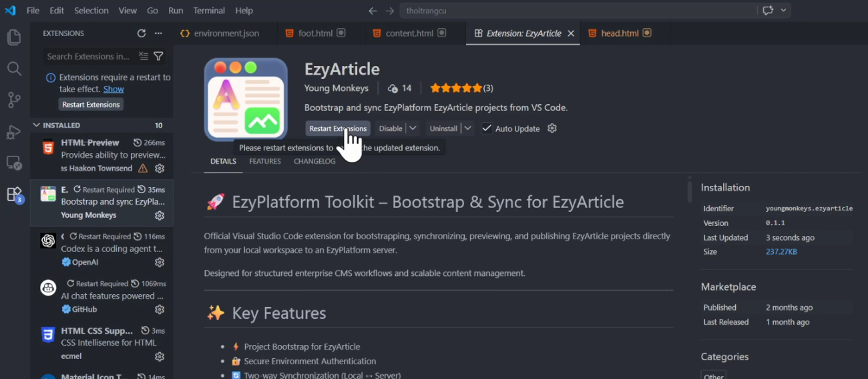
Task: Open the Run menu
Action: pyautogui.click(x=176, y=11)
